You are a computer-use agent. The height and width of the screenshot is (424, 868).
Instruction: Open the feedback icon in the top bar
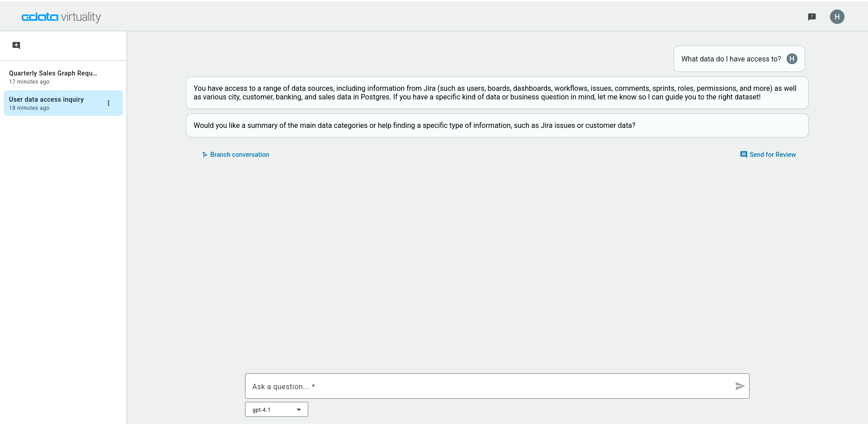coord(812,17)
